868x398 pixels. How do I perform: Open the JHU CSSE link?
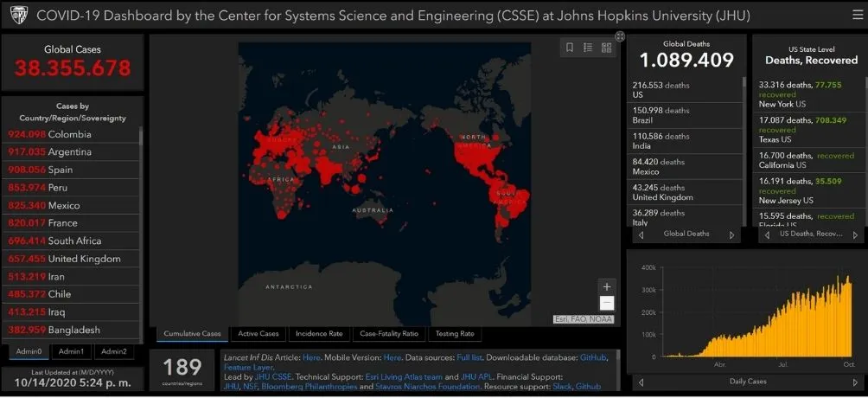tap(271, 377)
